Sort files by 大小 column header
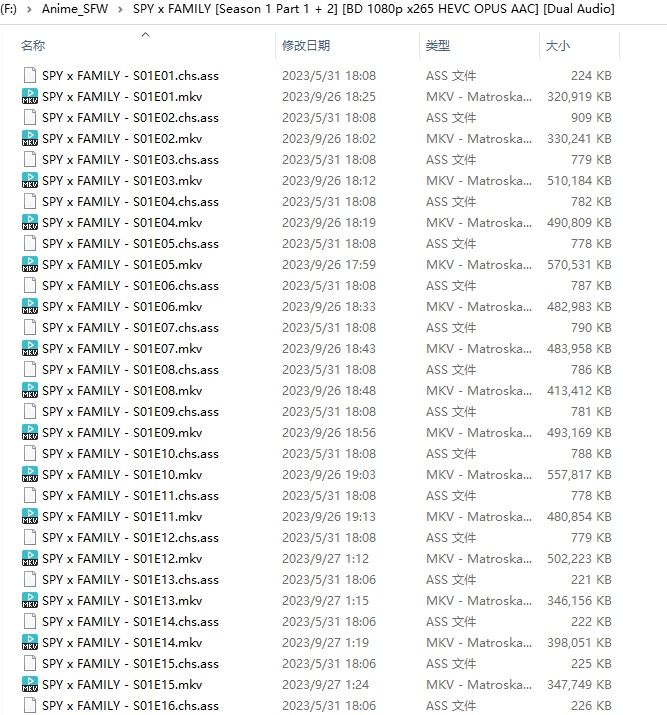The height and width of the screenshot is (715, 667). coord(558,46)
